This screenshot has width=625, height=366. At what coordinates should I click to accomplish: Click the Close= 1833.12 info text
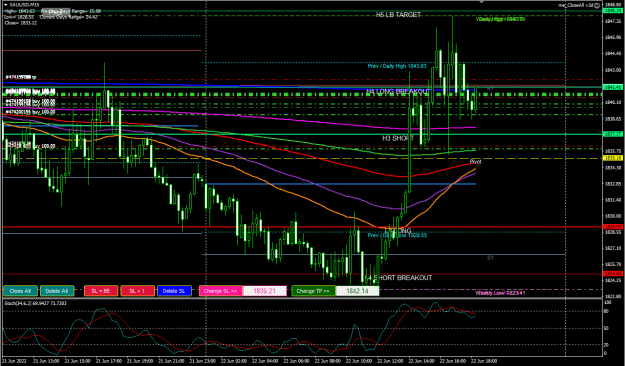tap(20, 23)
